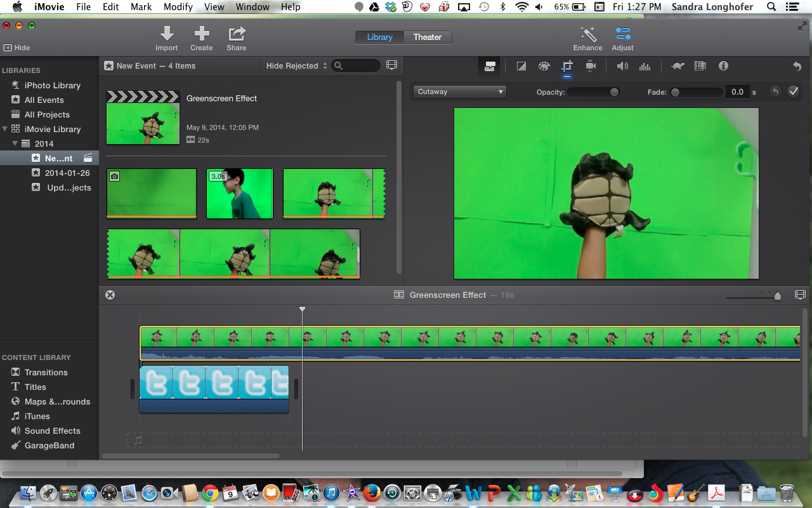Screen dimensions: 812x508
Task: Switch to the Library view
Action: click(380, 37)
